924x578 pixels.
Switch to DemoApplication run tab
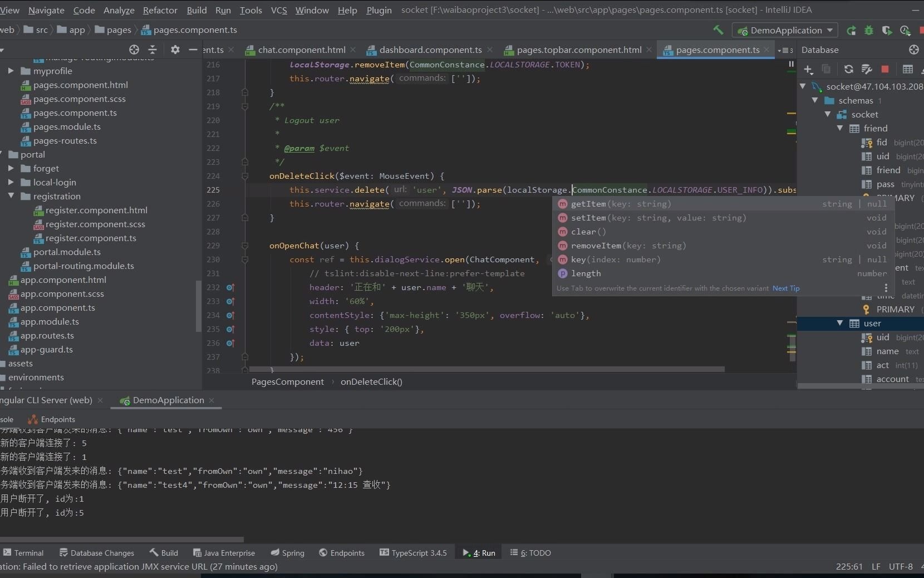click(x=168, y=400)
